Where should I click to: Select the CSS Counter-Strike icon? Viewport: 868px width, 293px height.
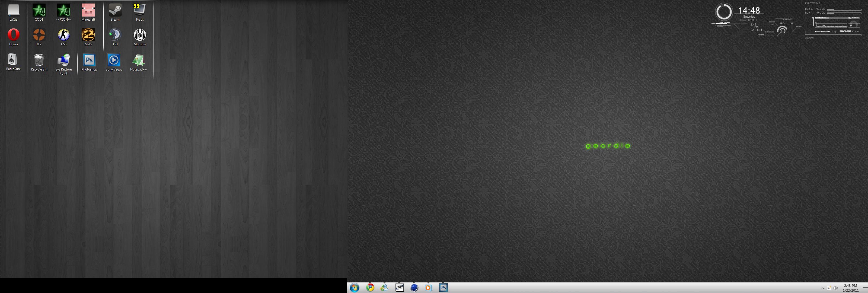click(64, 37)
